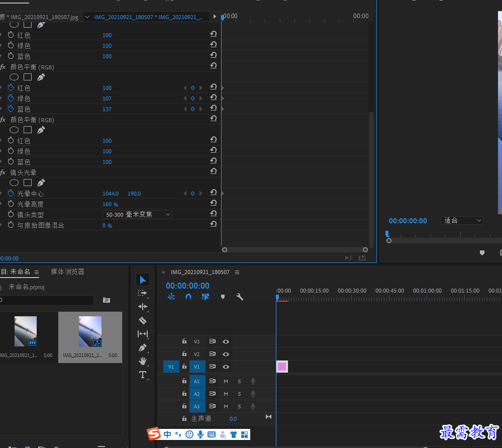Select the Razor tool

point(143,320)
